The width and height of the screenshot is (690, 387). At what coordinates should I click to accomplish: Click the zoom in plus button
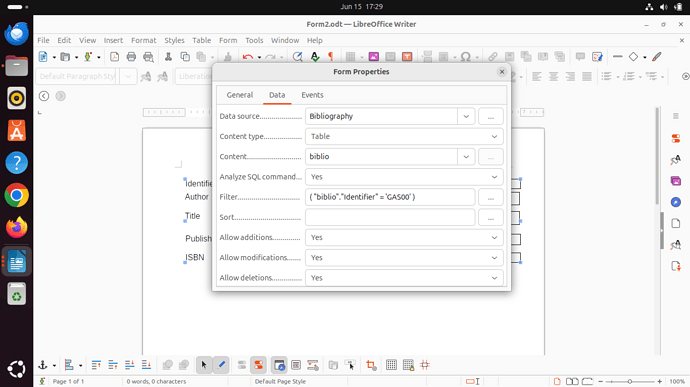[x=659, y=381]
